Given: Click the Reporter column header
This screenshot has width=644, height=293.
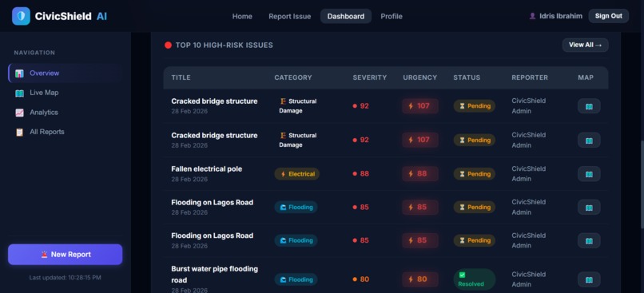Looking at the screenshot, I should (530, 77).
